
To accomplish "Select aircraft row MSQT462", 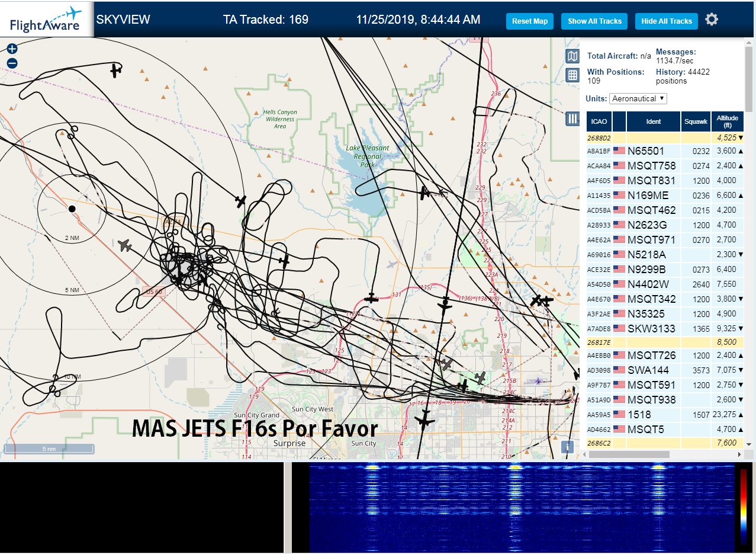I will click(x=665, y=210).
